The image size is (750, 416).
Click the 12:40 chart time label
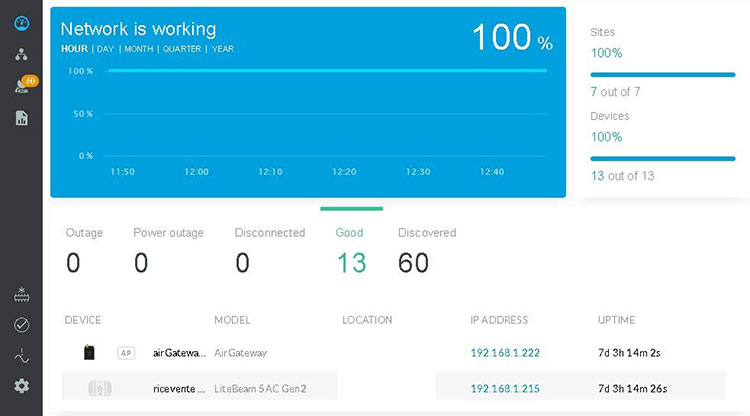(492, 172)
